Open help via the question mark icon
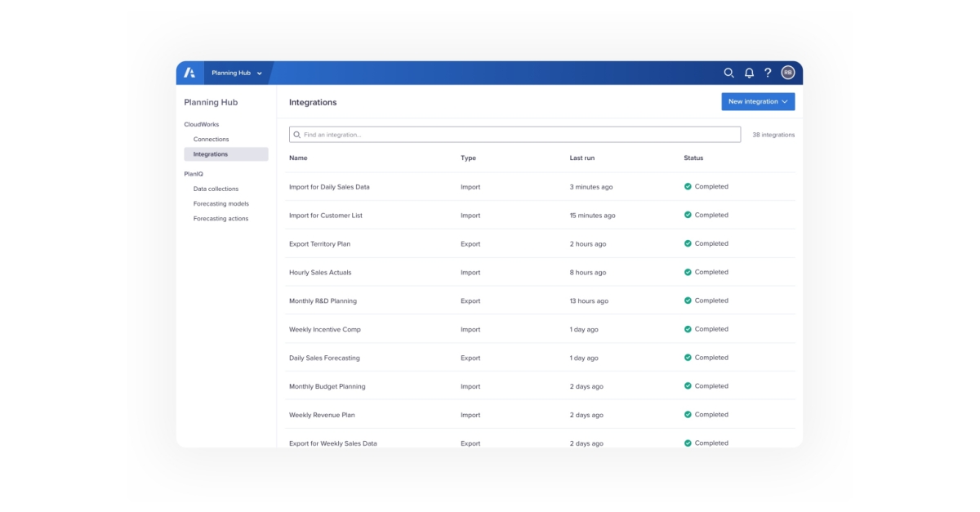The width and height of the screenshot is (980, 512). click(x=767, y=73)
